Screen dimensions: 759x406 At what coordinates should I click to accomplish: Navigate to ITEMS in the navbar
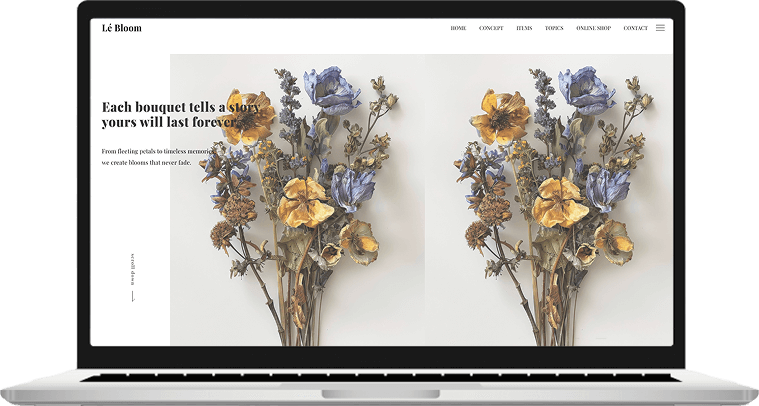[524, 28]
